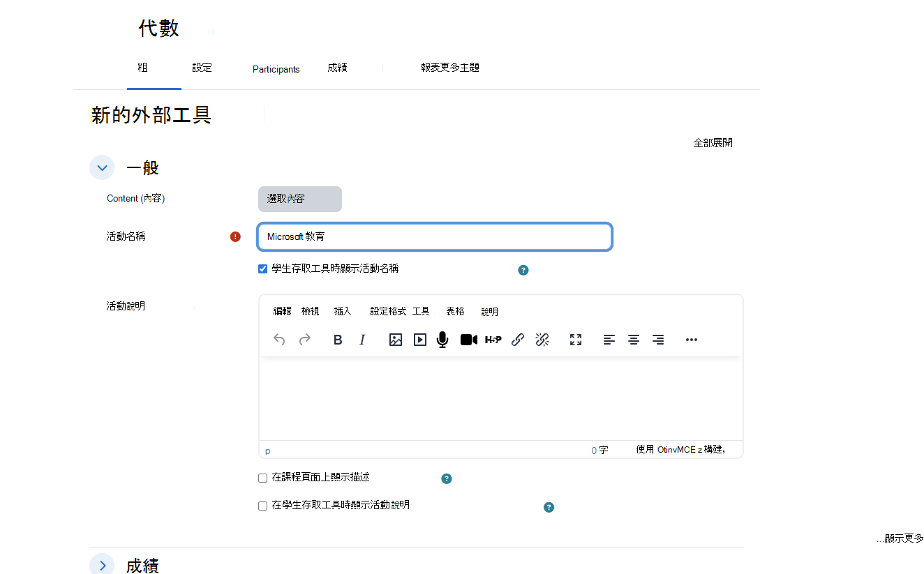Viewport: 924px width, 574px height.
Task: Switch to the Participants tab
Action: pos(276,69)
